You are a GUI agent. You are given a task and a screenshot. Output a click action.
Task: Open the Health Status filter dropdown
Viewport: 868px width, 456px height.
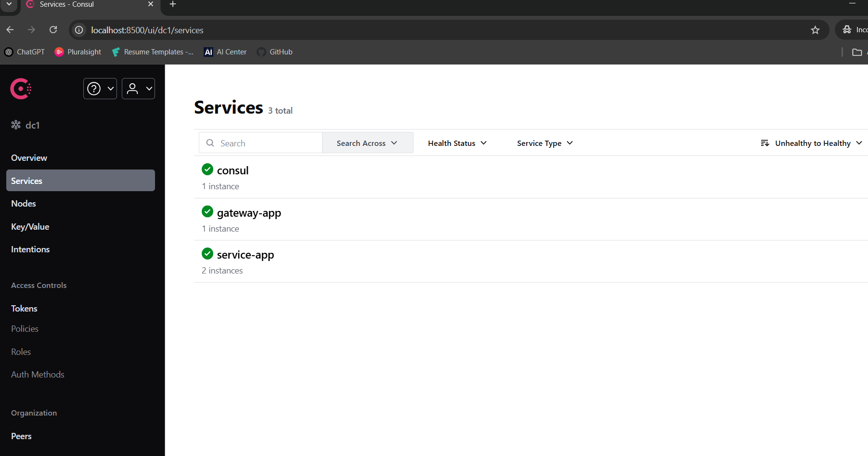(456, 143)
